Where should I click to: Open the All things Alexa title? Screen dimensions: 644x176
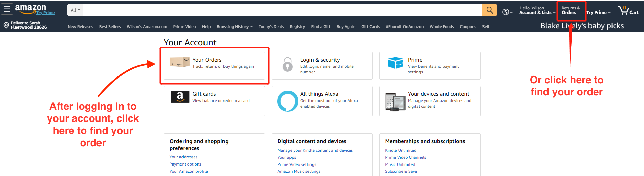click(x=319, y=94)
